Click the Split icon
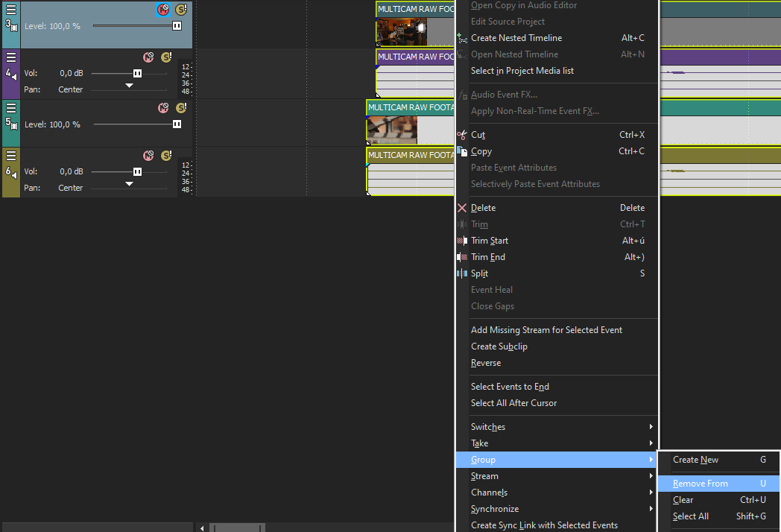This screenshot has height=532, width=781. coord(462,273)
